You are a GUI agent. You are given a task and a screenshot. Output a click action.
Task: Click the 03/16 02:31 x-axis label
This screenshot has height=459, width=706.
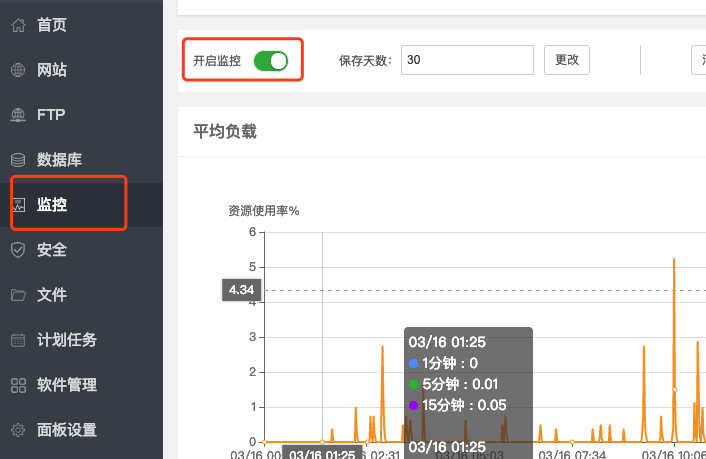380,454
